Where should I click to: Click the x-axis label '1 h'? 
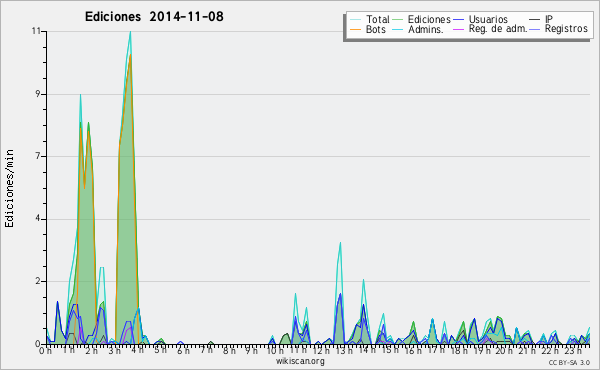coord(68,350)
